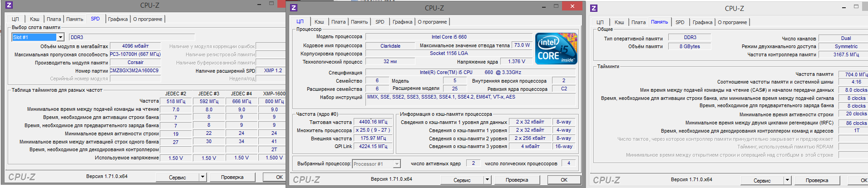Click the JEDEC #2 column header
The width and height of the screenshot is (868, 188).
(x=176, y=94)
